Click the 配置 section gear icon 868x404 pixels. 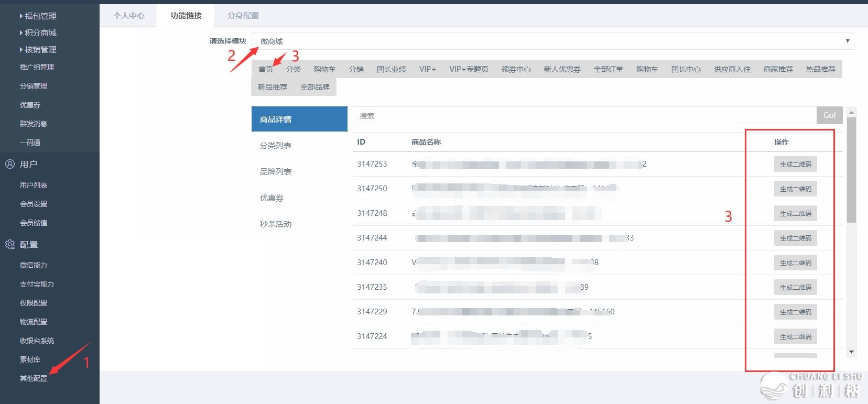(x=9, y=244)
